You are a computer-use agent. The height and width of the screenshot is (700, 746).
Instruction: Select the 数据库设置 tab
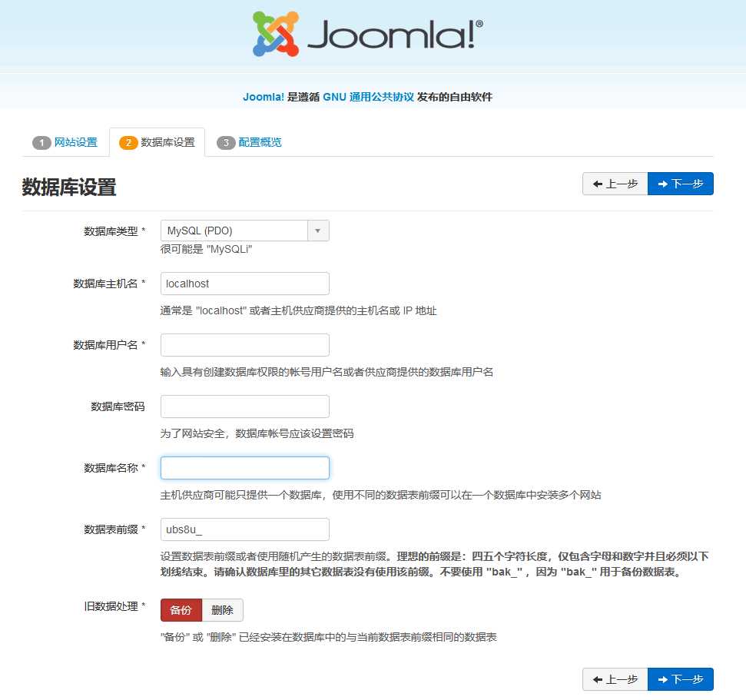point(157,142)
